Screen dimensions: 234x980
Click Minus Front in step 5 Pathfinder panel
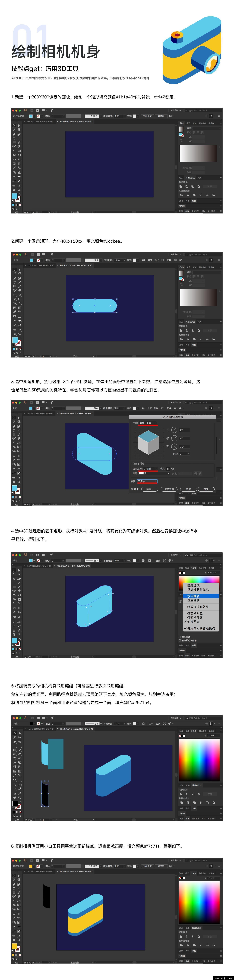187,794
